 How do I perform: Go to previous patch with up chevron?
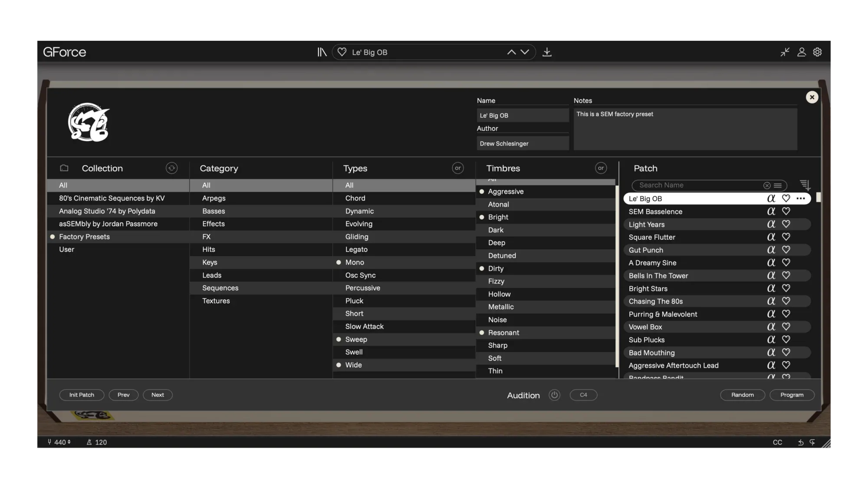pos(512,52)
